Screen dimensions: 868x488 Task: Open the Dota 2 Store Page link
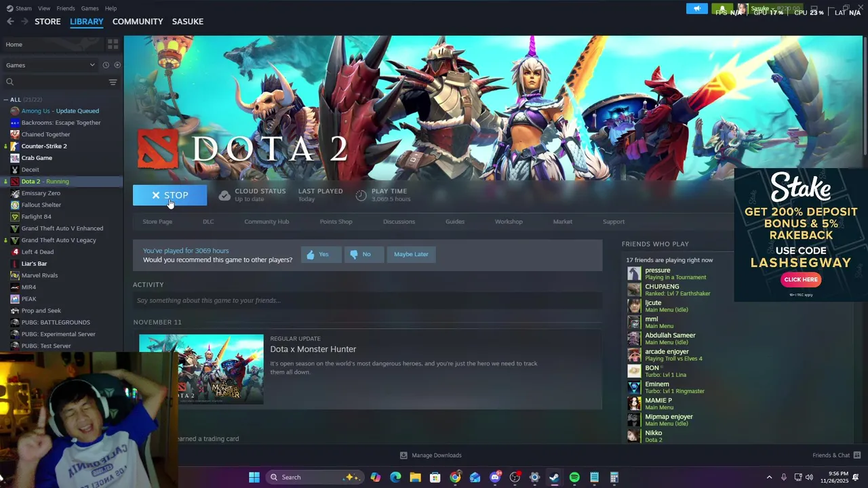[x=157, y=222]
